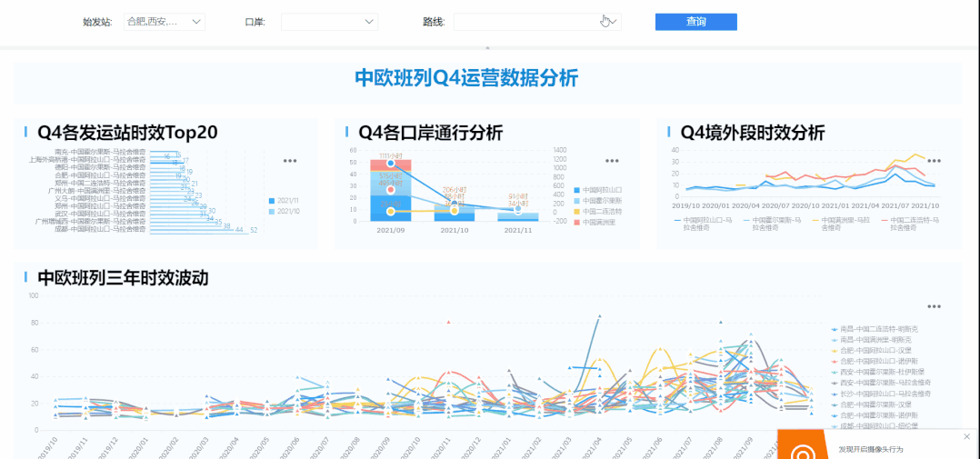Open the 口岸 port dropdown

[329, 22]
